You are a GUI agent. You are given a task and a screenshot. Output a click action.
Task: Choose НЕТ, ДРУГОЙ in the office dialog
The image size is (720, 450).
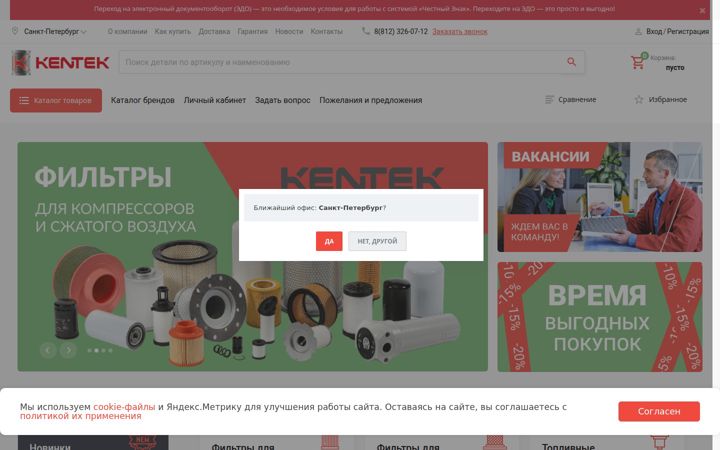377,241
